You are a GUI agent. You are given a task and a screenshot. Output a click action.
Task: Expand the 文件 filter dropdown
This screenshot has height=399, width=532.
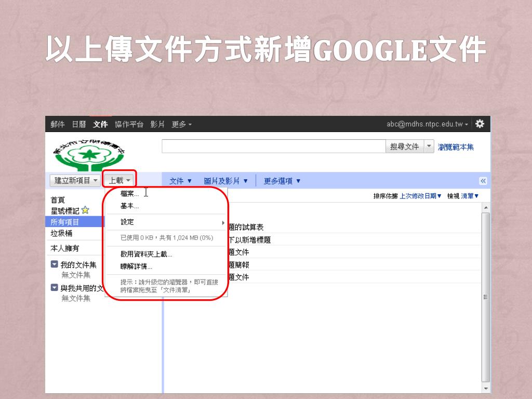[180, 181]
